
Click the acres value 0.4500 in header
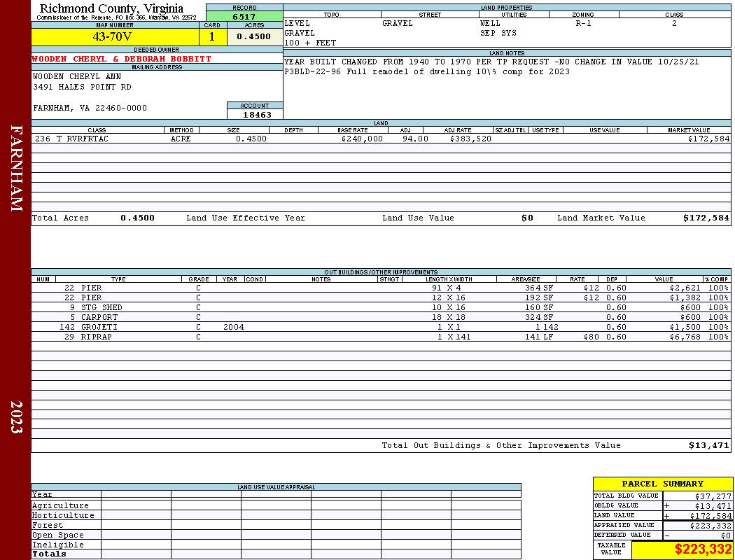pos(253,36)
